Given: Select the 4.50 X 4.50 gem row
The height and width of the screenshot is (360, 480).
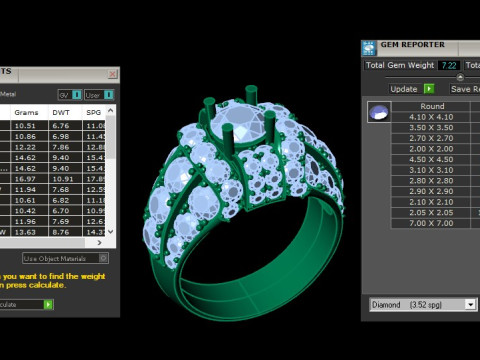Looking at the screenshot, I should pos(431,160).
